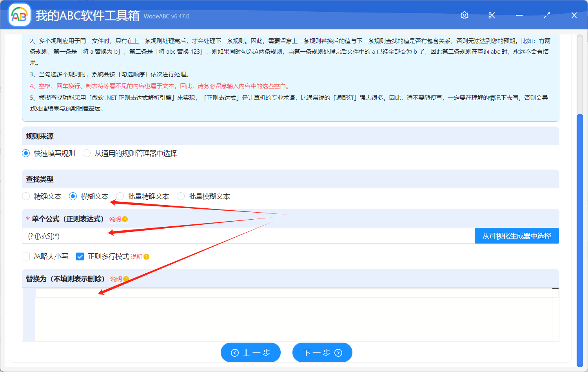Open the question mark help beside 单个公式 说明

[125, 219]
